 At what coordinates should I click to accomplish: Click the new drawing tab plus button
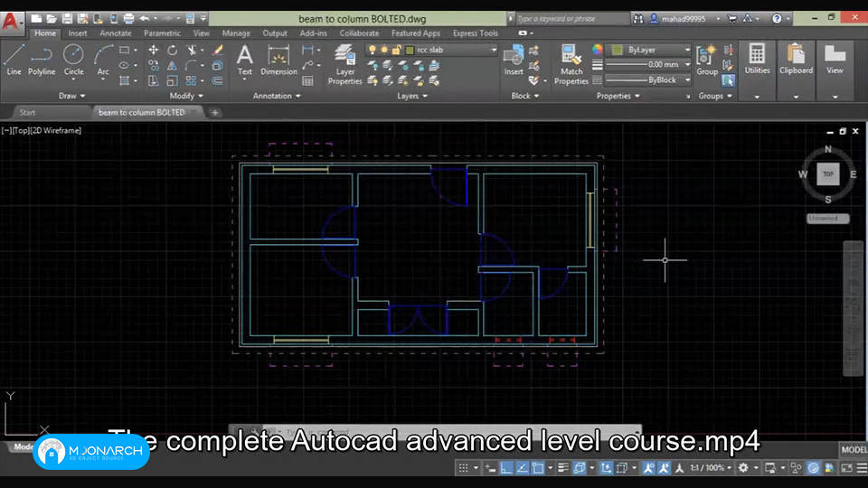pyautogui.click(x=215, y=113)
